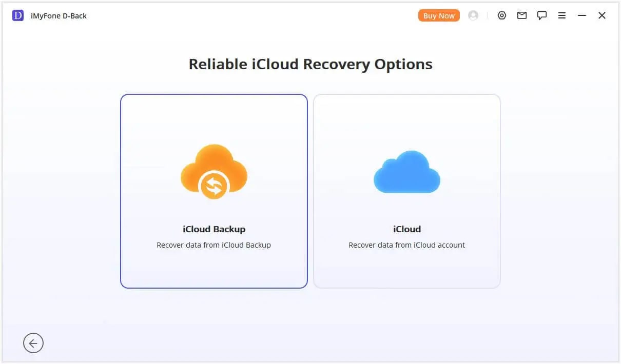621x364 pixels.
Task: Open the app menu from the title bar
Action: tap(562, 15)
